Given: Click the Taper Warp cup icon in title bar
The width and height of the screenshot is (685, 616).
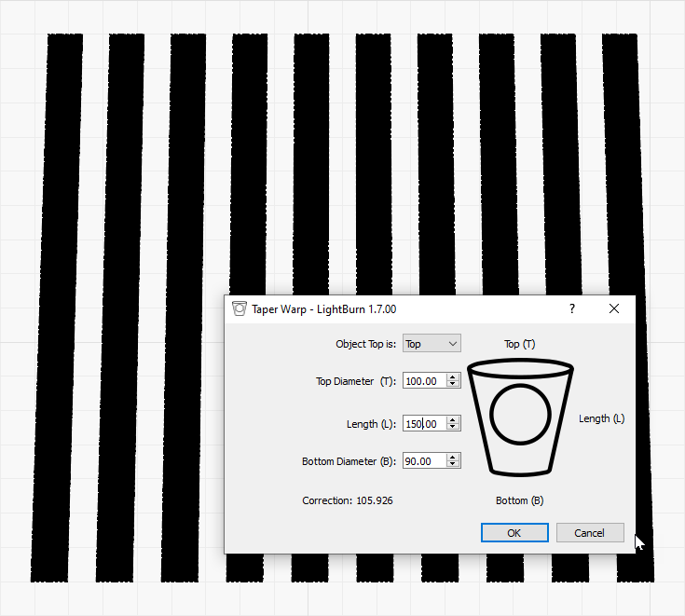Looking at the screenshot, I should [x=240, y=308].
